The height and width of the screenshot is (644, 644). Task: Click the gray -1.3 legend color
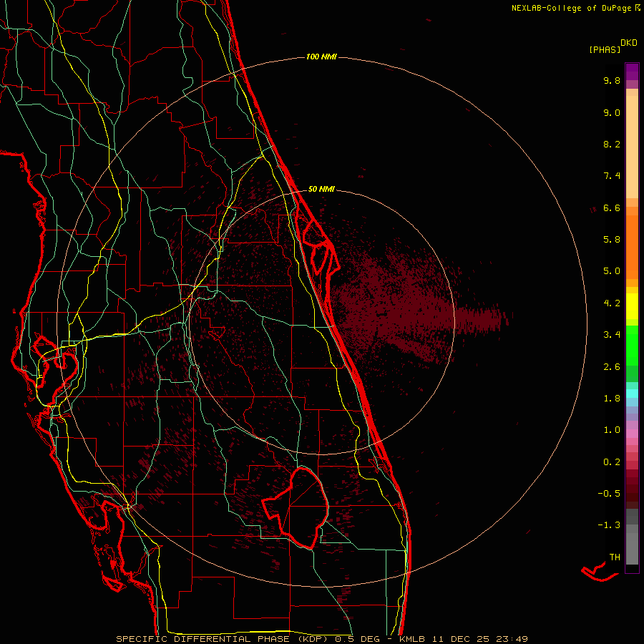(x=632, y=528)
